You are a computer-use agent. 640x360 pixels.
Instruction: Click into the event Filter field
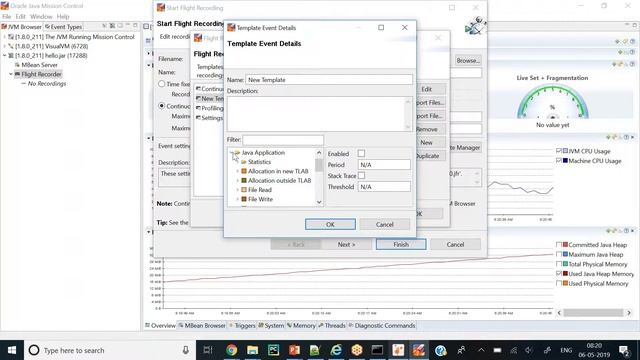[x=283, y=140]
